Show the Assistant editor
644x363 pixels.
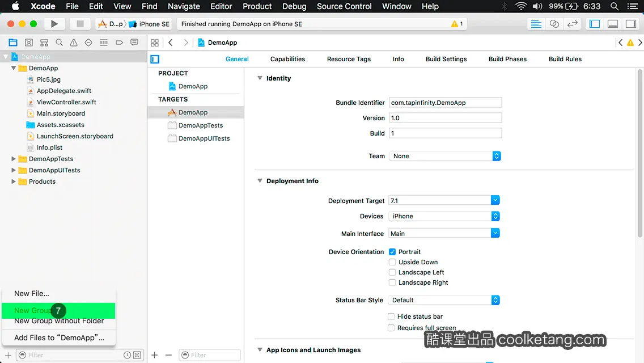tap(554, 24)
